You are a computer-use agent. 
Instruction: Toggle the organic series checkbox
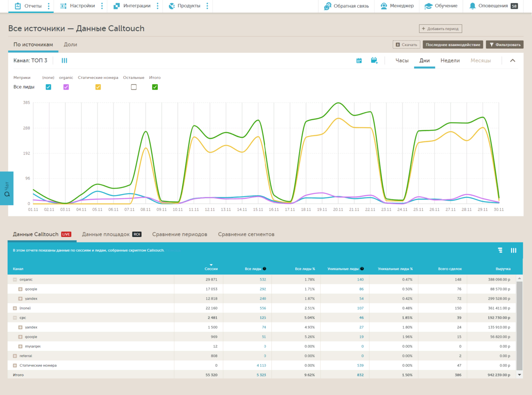point(66,87)
